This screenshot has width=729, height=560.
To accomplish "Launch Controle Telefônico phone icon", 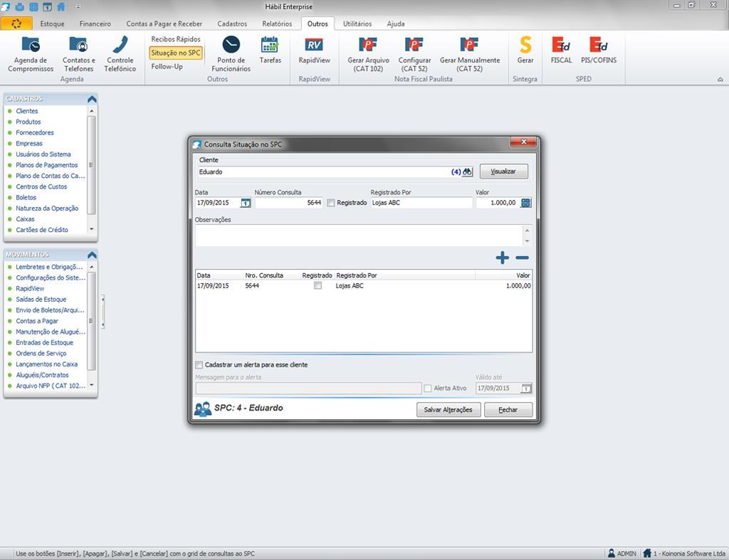I will click(x=120, y=54).
